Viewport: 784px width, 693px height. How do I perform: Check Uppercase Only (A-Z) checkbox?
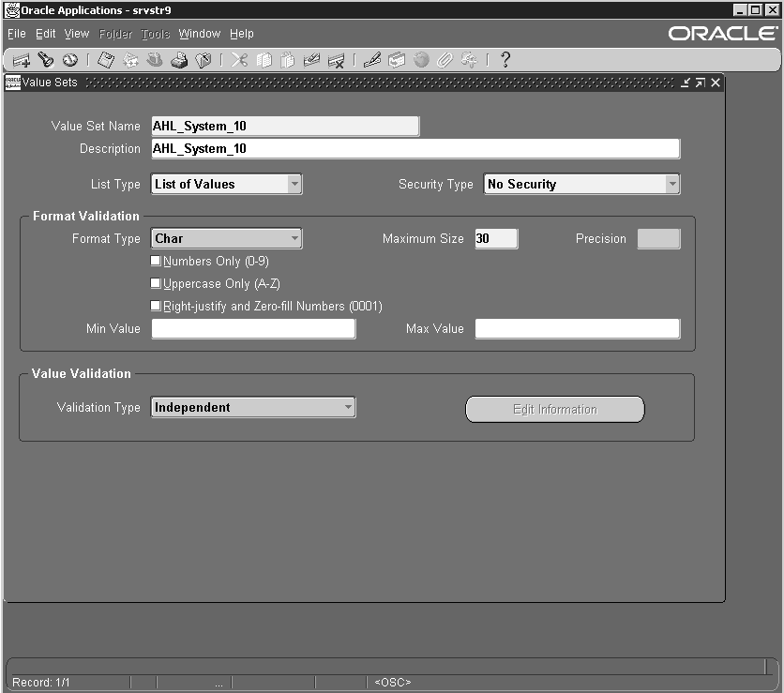[x=156, y=283]
